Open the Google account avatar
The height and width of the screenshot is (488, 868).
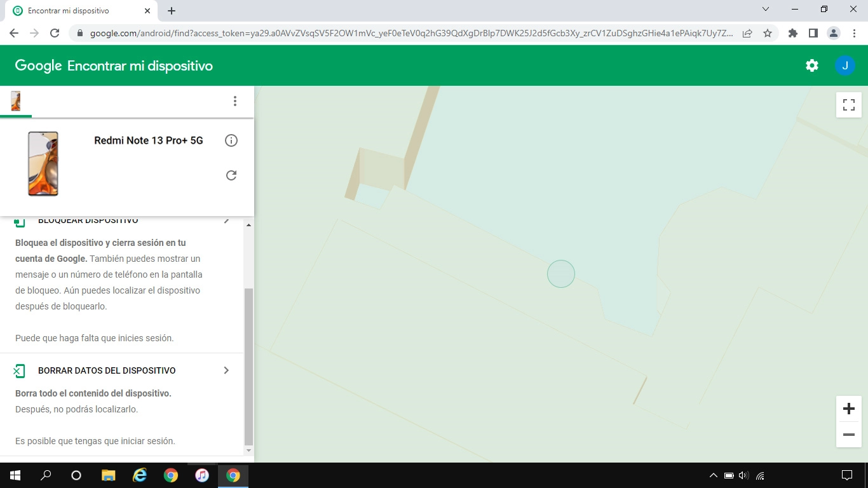click(x=845, y=65)
